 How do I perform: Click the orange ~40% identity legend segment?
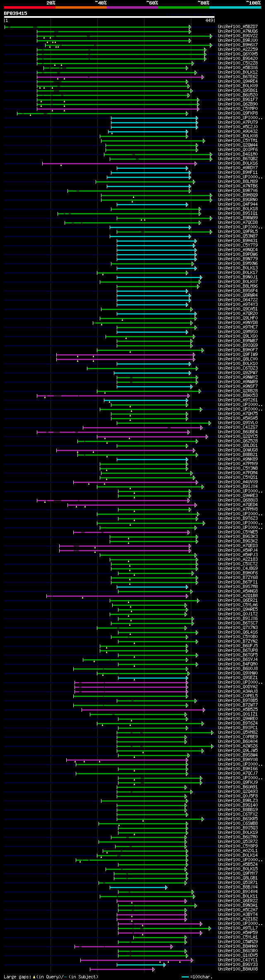[x=81, y=7]
